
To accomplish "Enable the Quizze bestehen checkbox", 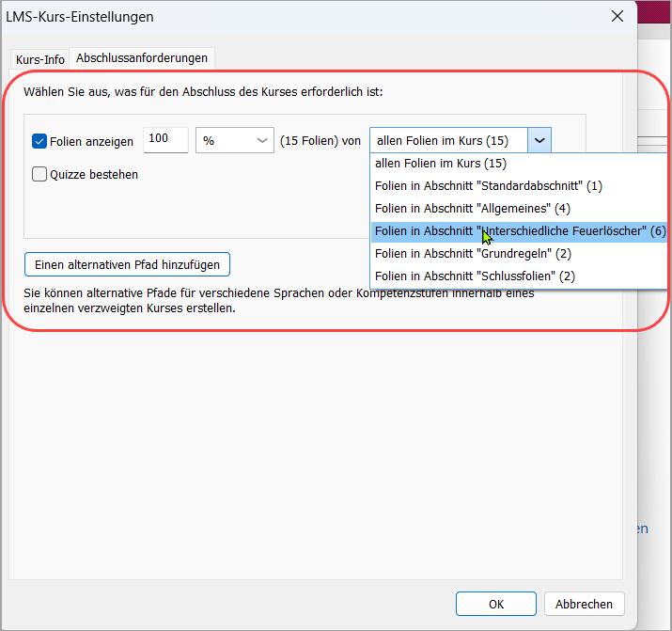I will click(x=39, y=174).
